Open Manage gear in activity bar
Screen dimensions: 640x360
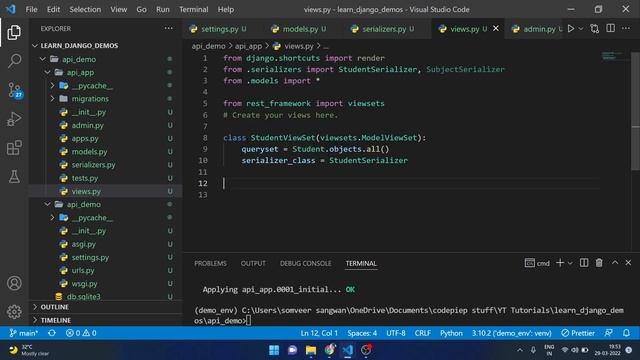14,311
